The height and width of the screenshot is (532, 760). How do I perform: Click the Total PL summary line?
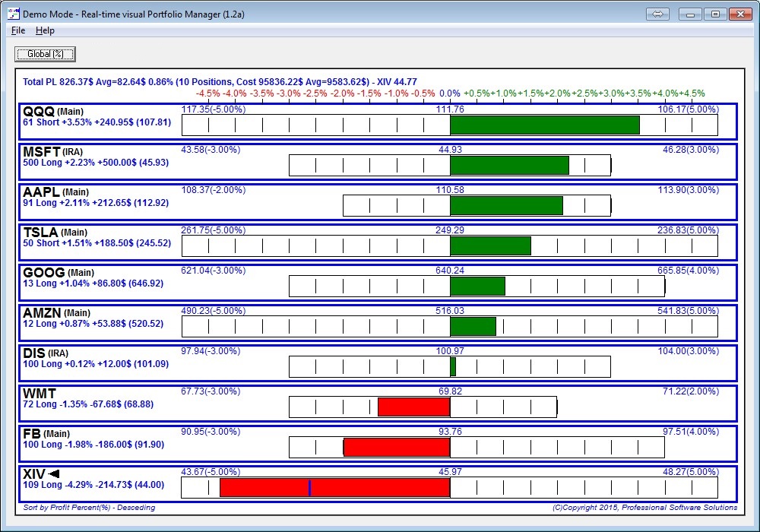coord(220,81)
